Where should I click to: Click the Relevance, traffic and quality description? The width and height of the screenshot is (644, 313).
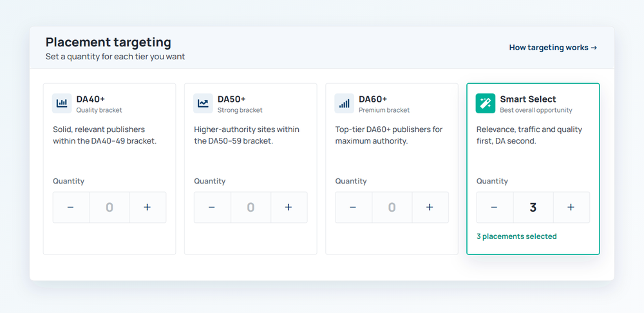tap(529, 135)
